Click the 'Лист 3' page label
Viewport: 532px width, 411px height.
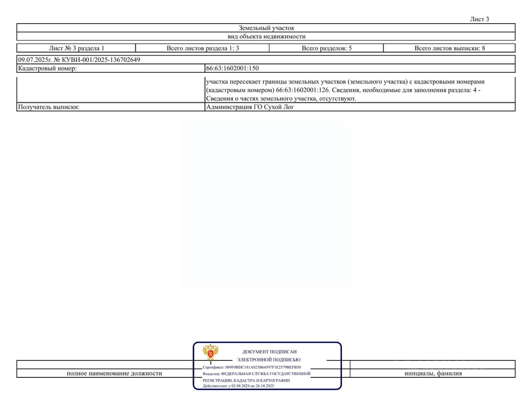click(479, 19)
